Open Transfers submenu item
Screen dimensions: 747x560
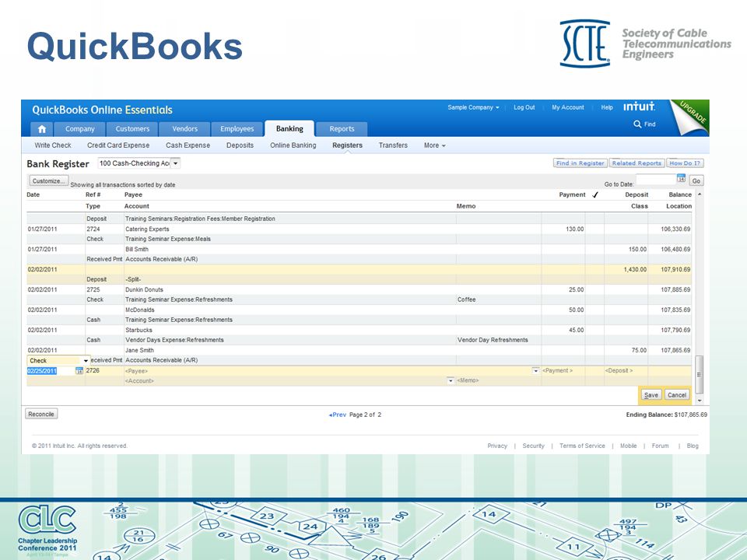click(x=393, y=145)
